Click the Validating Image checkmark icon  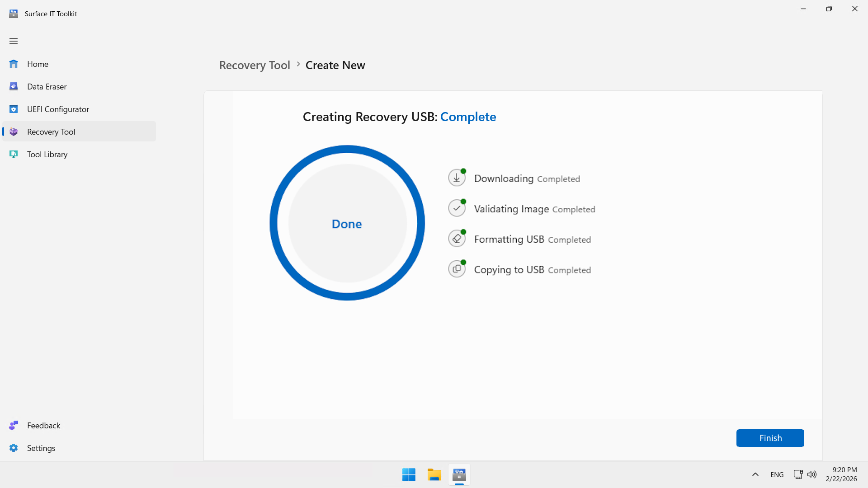pos(457,208)
